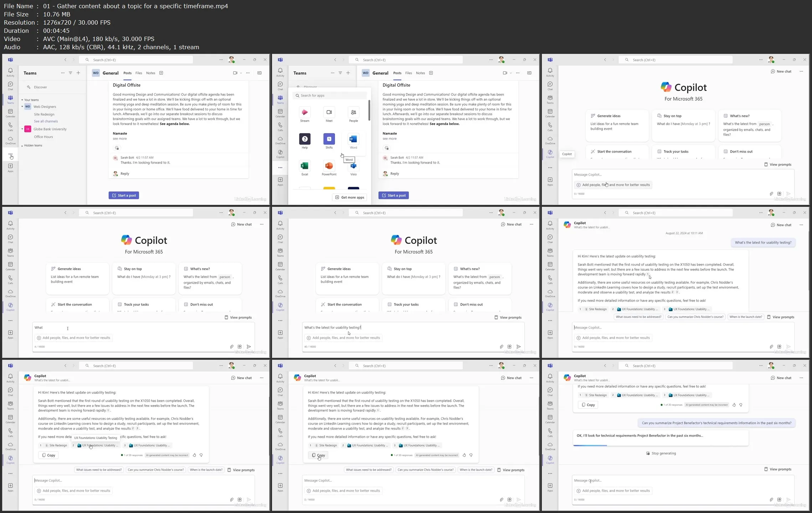Click the 'Can you summarize Project Benefactor's' message bubble
812x513 pixels.
pos(716,423)
